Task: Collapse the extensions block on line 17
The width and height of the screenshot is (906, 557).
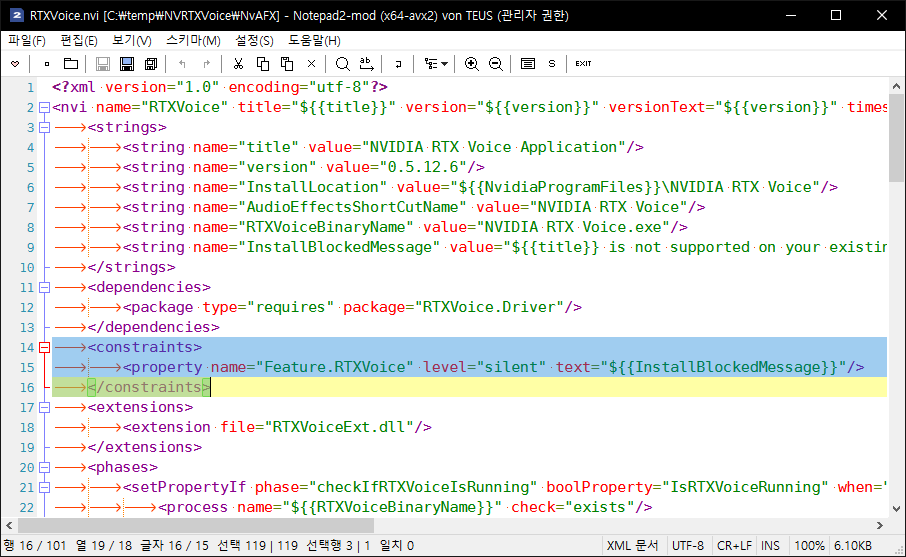Action: pyautogui.click(x=44, y=408)
